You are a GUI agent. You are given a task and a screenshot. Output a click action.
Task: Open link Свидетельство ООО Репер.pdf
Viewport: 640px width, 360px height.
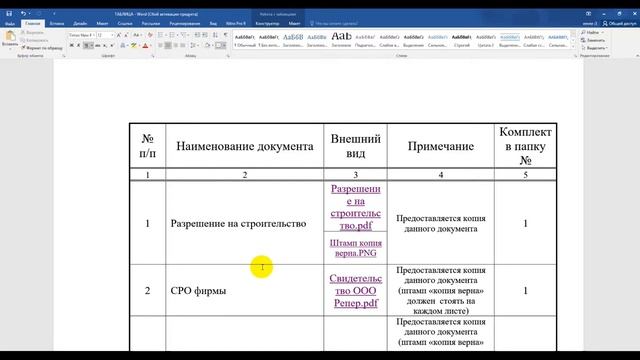coord(356,291)
